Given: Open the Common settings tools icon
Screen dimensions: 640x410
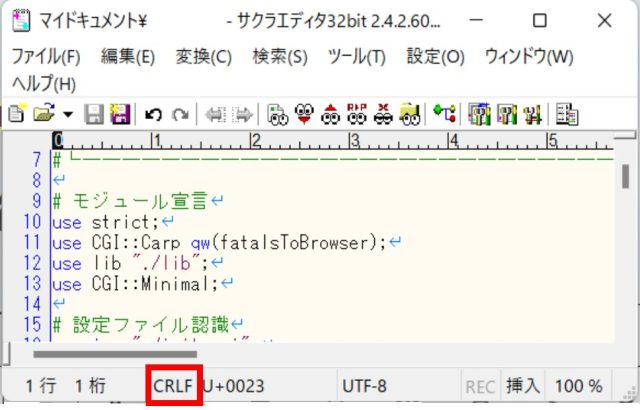Looking at the screenshot, I should point(533,115).
